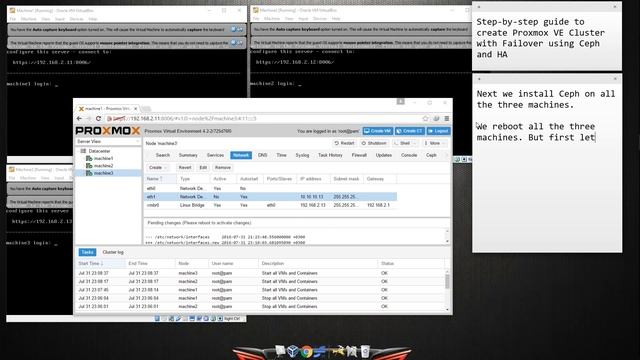Dismiss auto capture keyboard notice in Machine1 window
Screen dimensions: 640x360
pyautogui.click(x=240, y=29)
